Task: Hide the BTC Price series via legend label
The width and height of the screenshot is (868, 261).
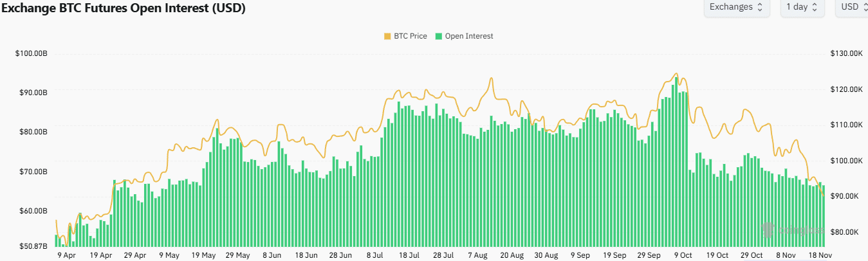Action: [x=410, y=37]
